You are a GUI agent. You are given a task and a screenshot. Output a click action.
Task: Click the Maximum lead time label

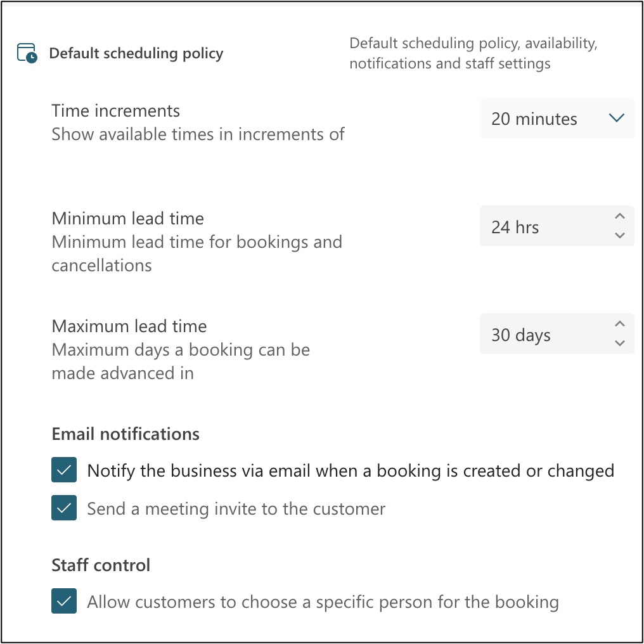pyautogui.click(x=129, y=326)
